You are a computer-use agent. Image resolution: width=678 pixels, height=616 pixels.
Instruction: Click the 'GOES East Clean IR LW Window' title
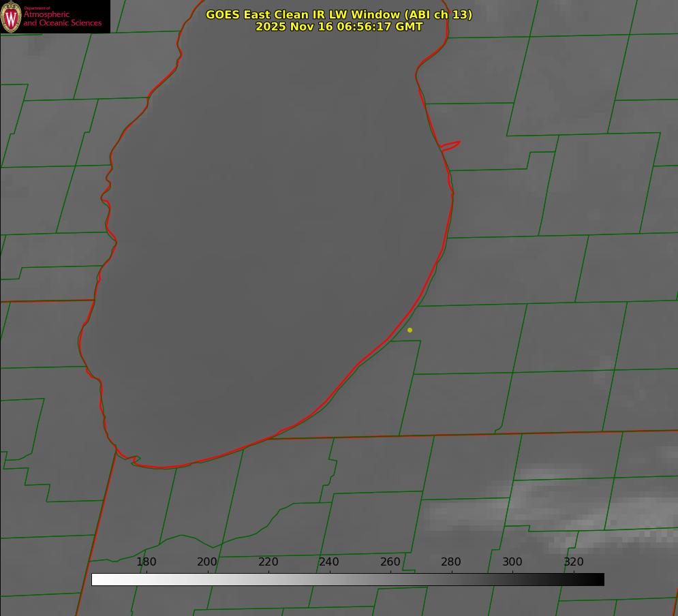point(339,14)
